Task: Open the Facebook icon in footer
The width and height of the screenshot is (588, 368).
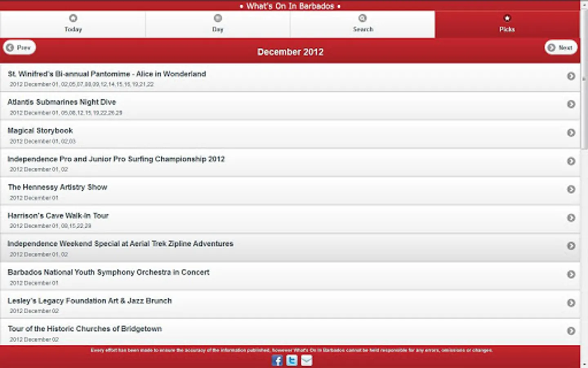Action: [x=277, y=360]
